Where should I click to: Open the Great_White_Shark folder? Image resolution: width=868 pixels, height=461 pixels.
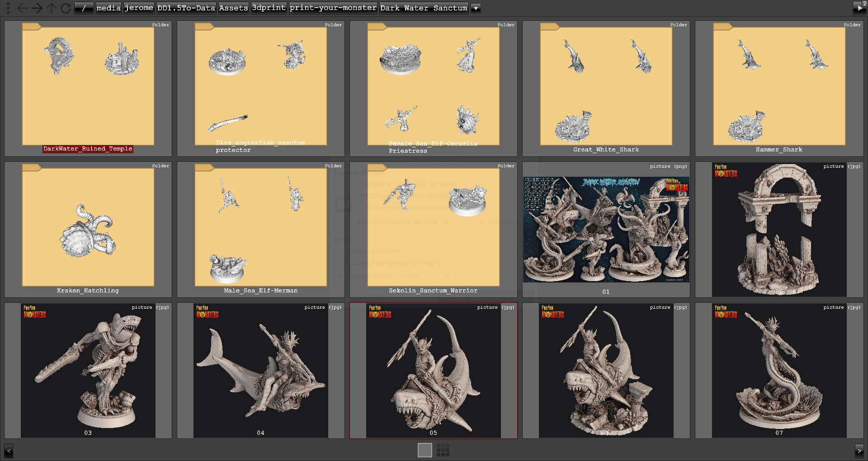[x=606, y=88]
